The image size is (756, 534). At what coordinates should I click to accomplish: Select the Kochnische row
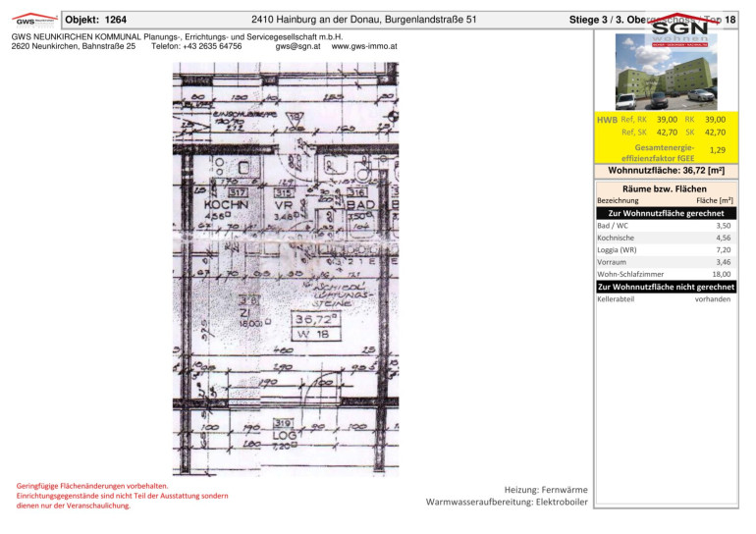(666, 238)
